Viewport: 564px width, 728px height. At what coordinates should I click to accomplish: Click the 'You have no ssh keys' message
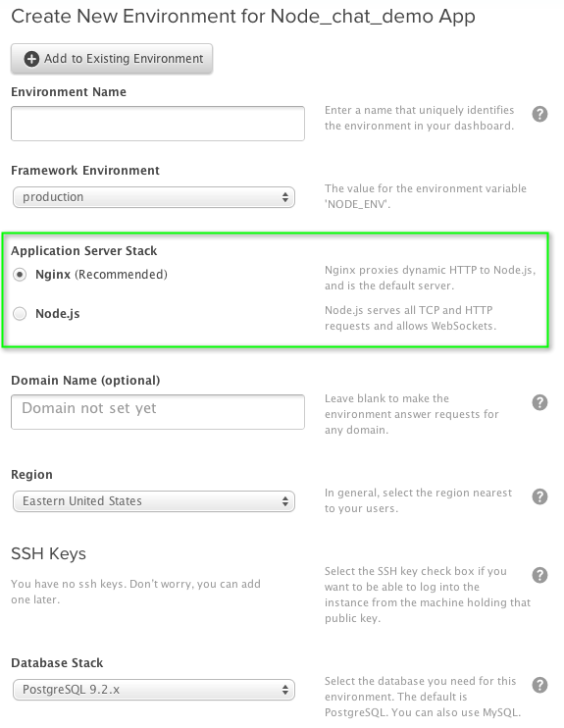coord(136,592)
